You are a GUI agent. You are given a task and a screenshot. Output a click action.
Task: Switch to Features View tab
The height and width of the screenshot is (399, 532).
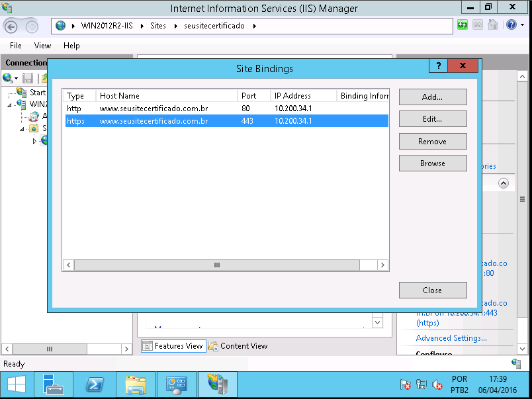click(173, 345)
